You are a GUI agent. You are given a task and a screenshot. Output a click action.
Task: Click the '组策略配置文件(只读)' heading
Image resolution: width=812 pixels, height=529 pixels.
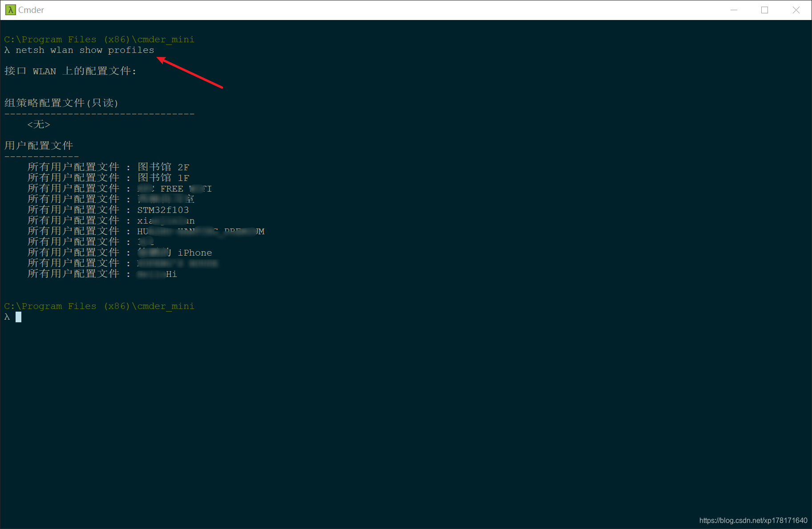(x=61, y=103)
